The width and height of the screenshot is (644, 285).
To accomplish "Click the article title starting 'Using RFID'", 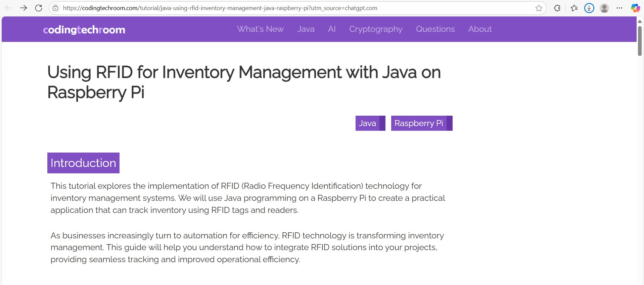I will click(x=244, y=82).
